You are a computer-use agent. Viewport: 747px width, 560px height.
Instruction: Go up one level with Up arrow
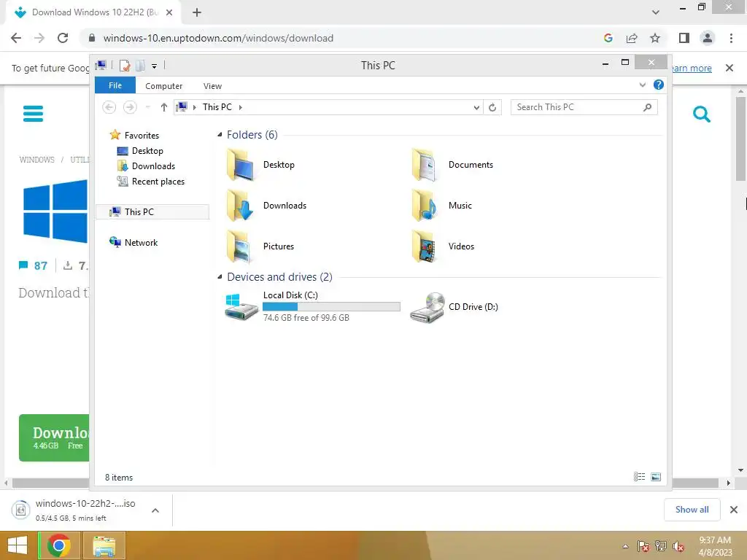click(164, 107)
